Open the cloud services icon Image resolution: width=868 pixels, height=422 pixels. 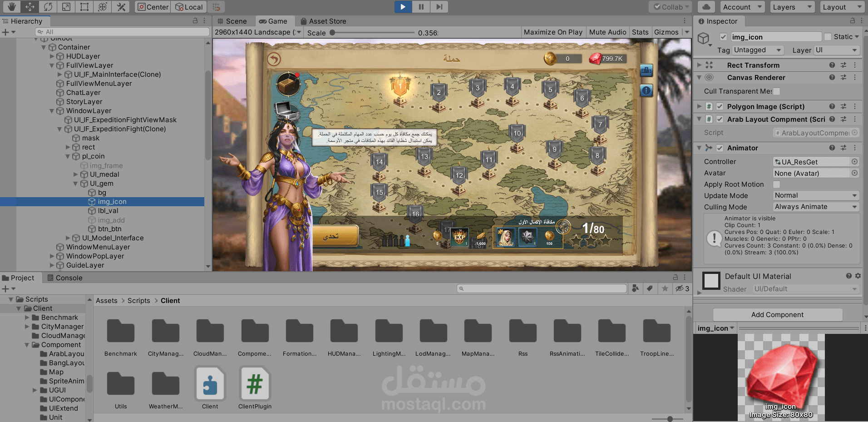point(706,7)
